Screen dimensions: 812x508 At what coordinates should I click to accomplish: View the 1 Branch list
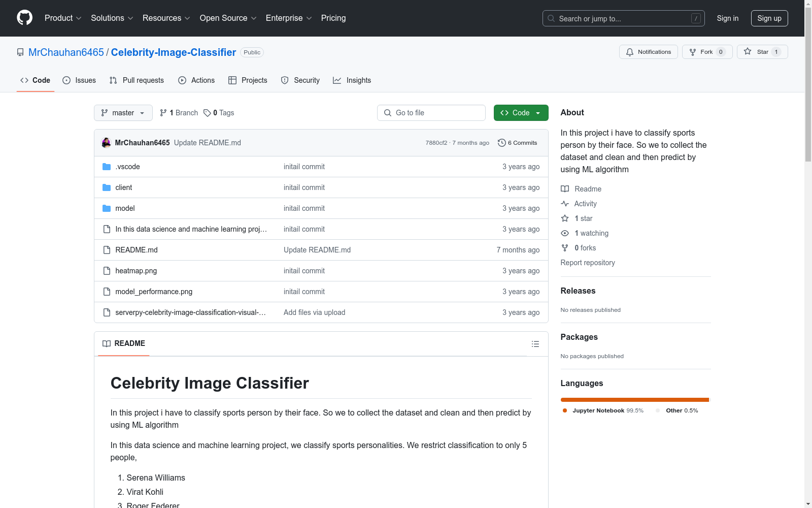pos(179,113)
